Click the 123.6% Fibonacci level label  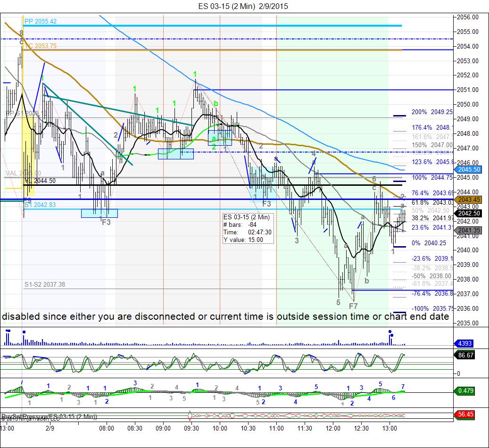(x=432, y=162)
